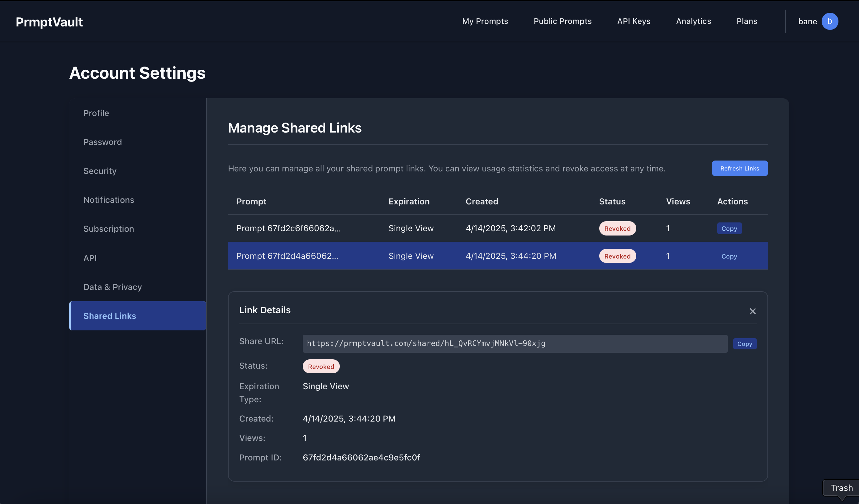
Task: Click the Refresh Links button
Action: tap(739, 168)
